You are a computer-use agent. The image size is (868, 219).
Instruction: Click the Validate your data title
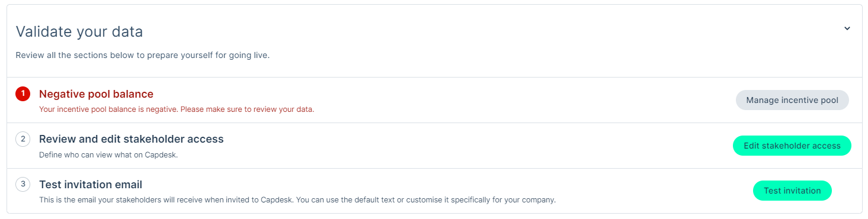pos(79,31)
